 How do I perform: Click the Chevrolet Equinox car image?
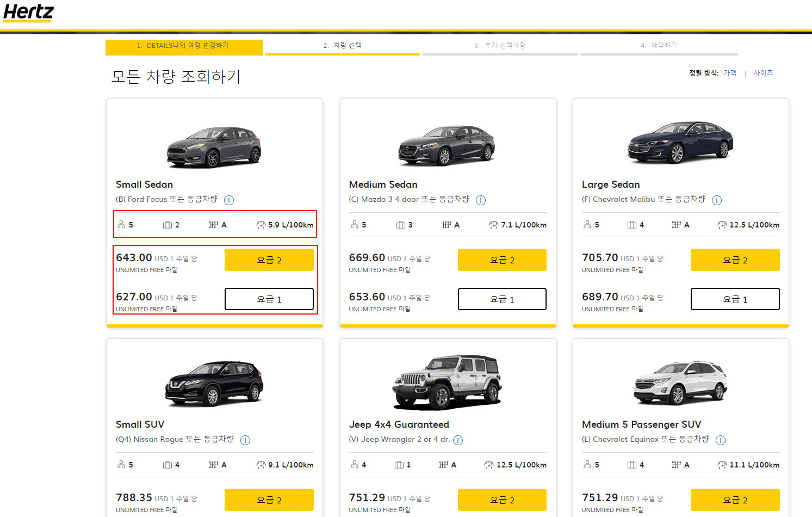pos(680,383)
